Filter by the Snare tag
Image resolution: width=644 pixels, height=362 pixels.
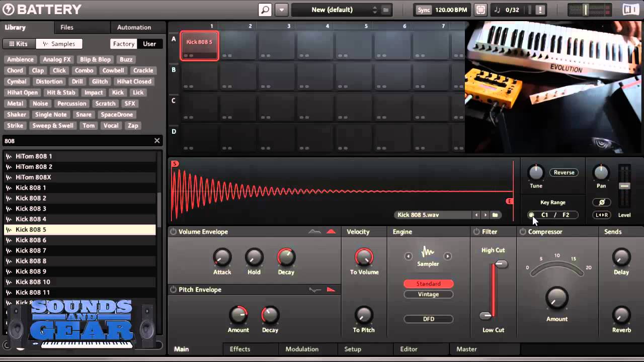tap(84, 115)
